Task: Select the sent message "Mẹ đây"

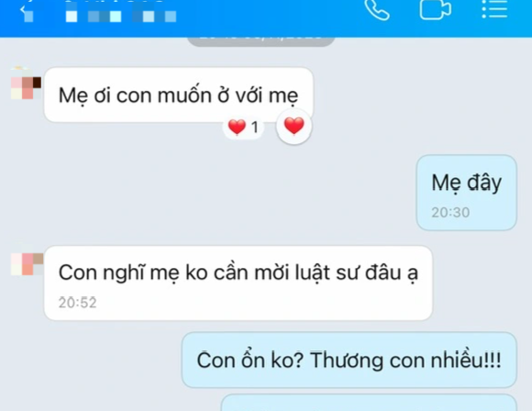Action: click(x=467, y=193)
